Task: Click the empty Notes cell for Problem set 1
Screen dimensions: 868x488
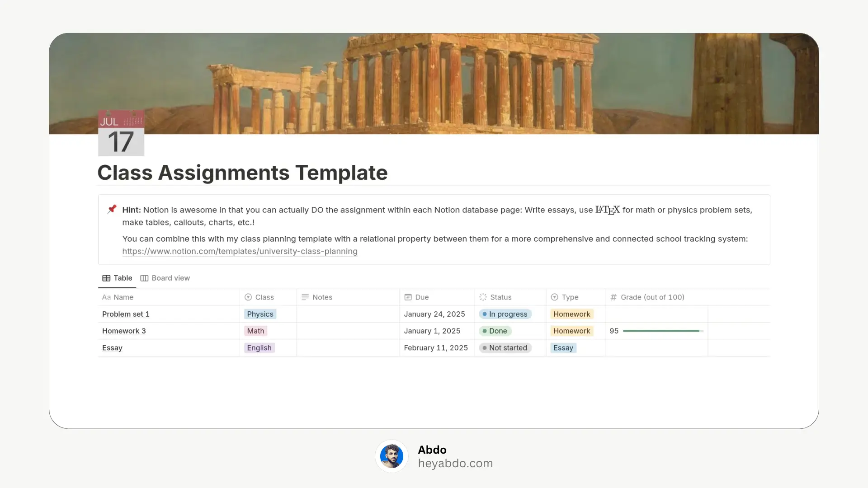Action: click(x=348, y=314)
